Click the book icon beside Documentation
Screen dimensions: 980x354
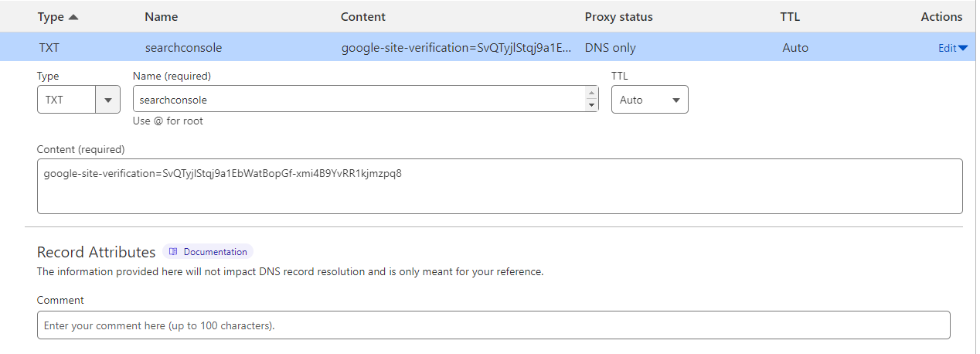coord(174,252)
